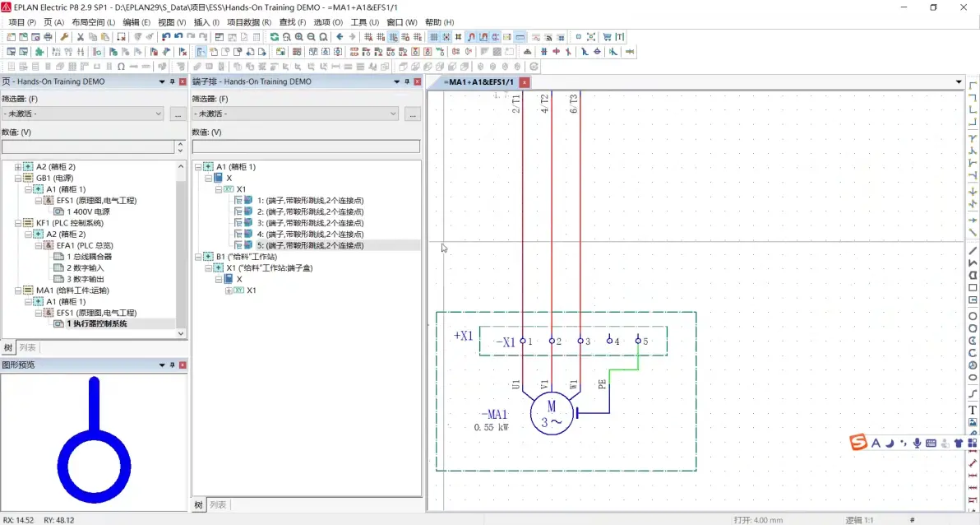The height and width of the screenshot is (525, 980).
Task: Collapse the KF1 (PLC 控制系统) node
Action: coord(18,223)
